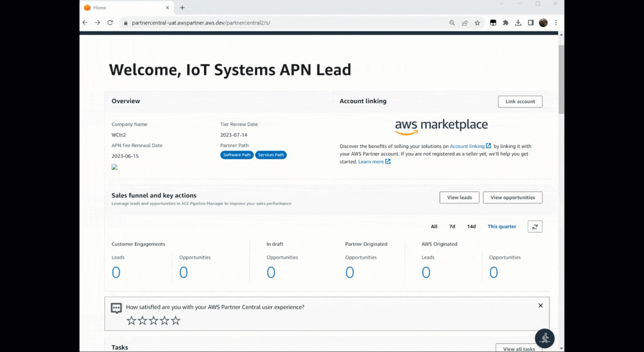Open the Chrome three-dot menu
Image resolution: width=644 pixels, height=352 pixels.
[x=556, y=23]
